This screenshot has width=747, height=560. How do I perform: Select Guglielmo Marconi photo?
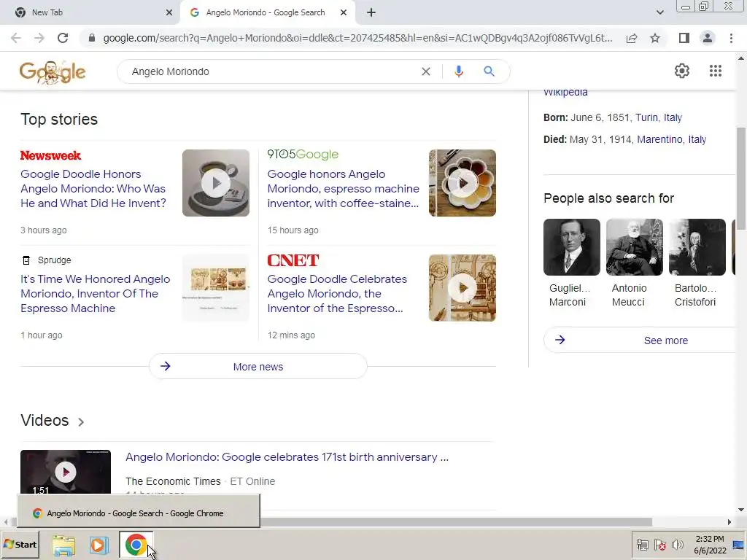(x=572, y=247)
